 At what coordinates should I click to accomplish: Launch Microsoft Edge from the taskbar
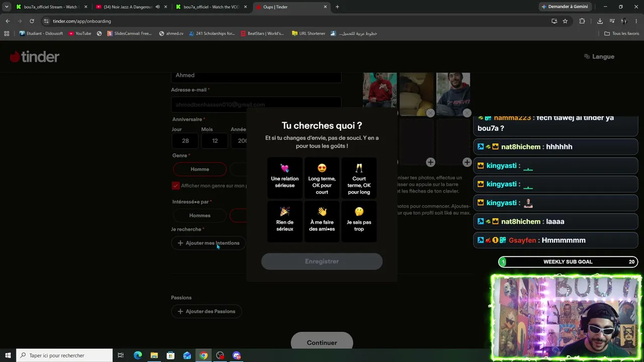pyautogui.click(x=138, y=355)
